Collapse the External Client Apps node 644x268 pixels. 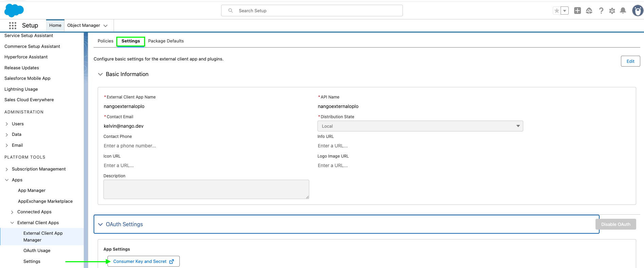pos(12,223)
